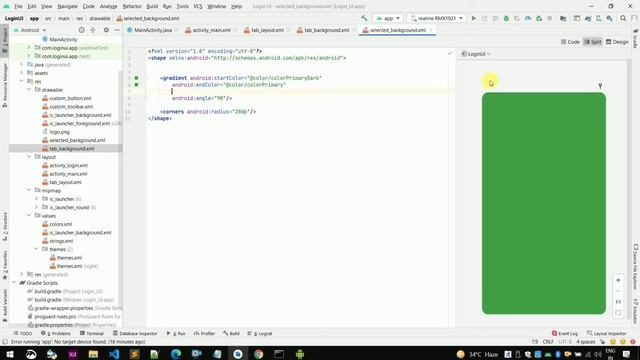Screen dimensions: 640x360
Task: Open Visual Studio Code from the taskbar
Action: point(114,354)
